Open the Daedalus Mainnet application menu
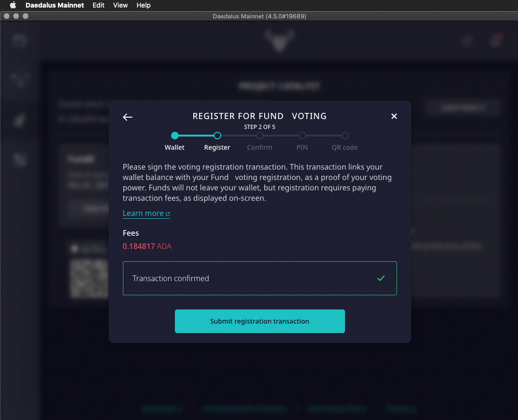The image size is (518, 420). pos(54,5)
